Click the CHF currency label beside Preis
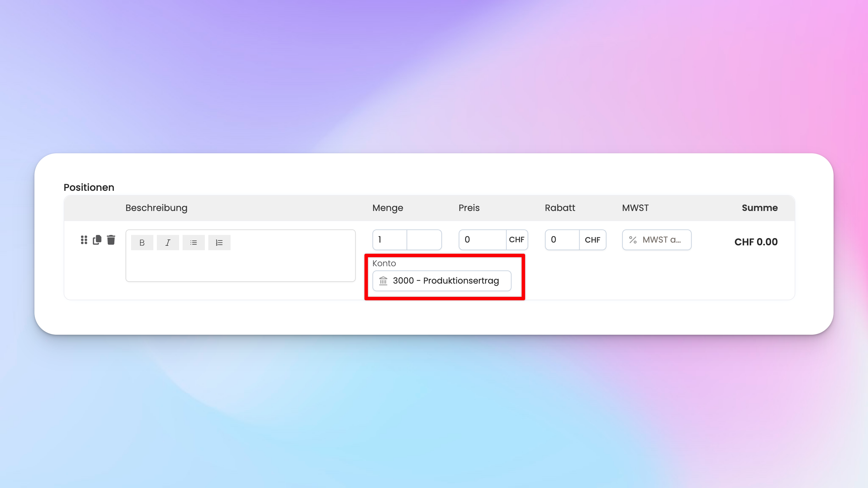Viewport: 868px width, 488px height. 516,240
